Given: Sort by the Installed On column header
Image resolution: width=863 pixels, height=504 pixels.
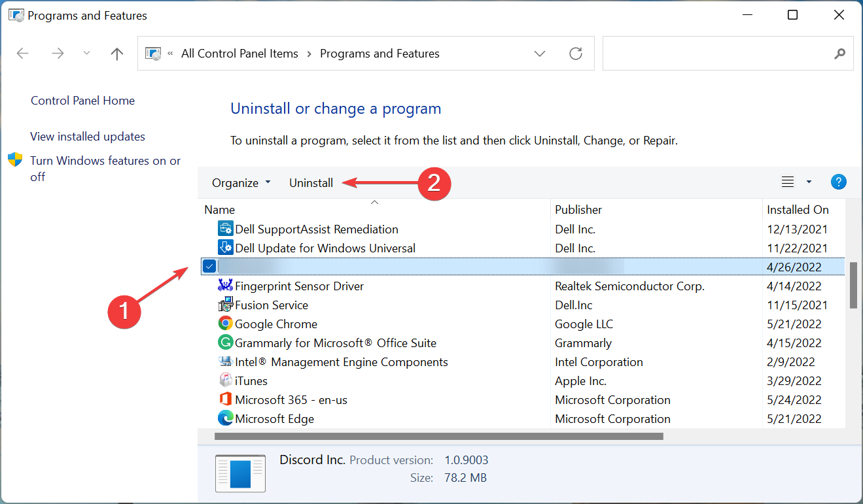Looking at the screenshot, I should click(798, 210).
